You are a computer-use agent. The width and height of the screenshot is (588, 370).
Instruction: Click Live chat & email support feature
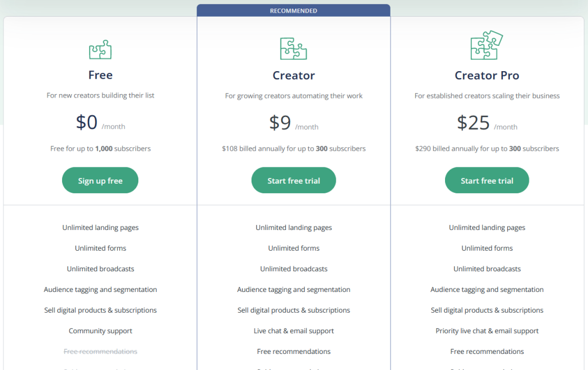coord(293,330)
